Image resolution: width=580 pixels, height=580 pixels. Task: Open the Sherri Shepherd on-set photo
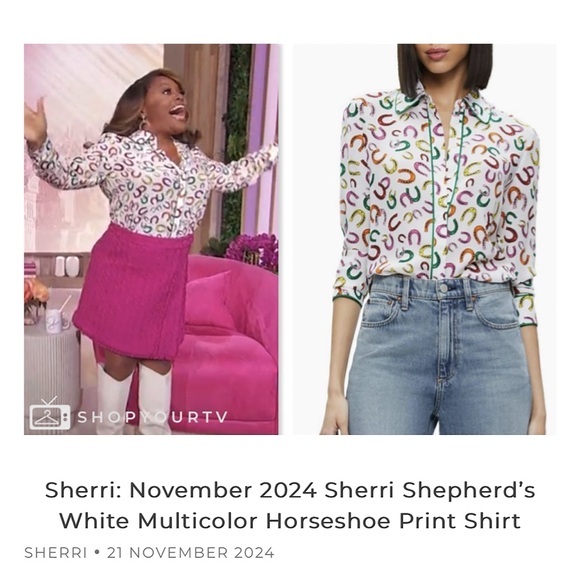[x=151, y=239]
